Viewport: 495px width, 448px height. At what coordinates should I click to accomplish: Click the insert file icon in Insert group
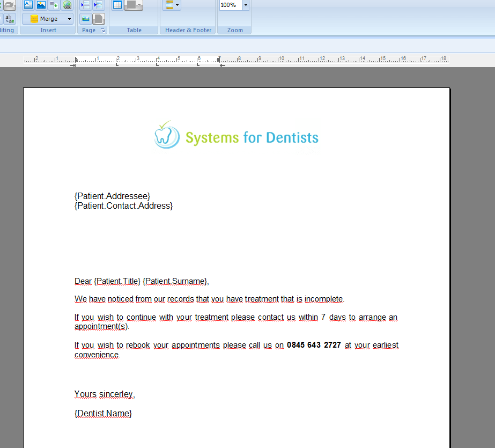(54, 5)
